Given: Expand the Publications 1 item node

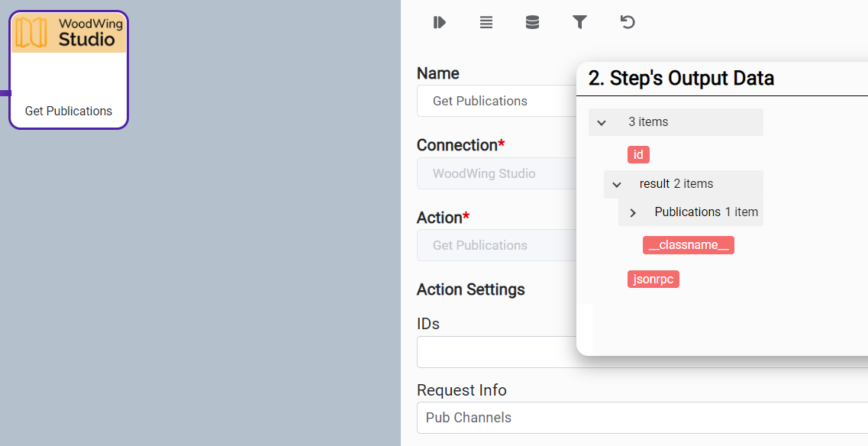Looking at the screenshot, I should [633, 213].
